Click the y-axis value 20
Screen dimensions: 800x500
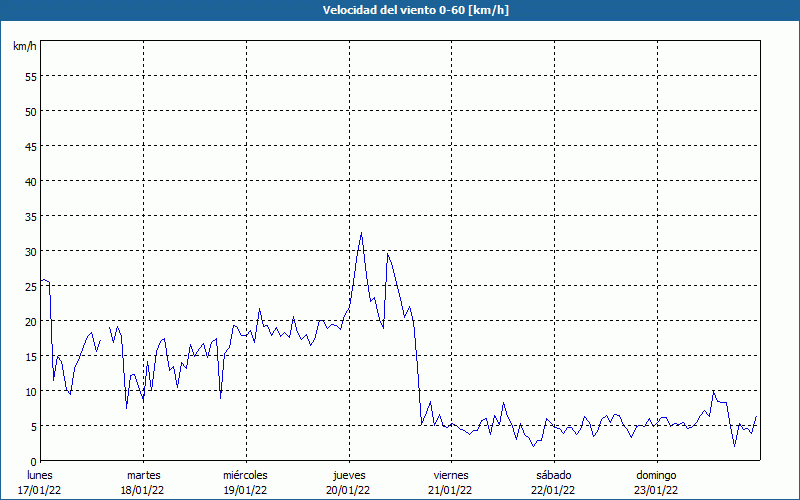(x=31, y=321)
